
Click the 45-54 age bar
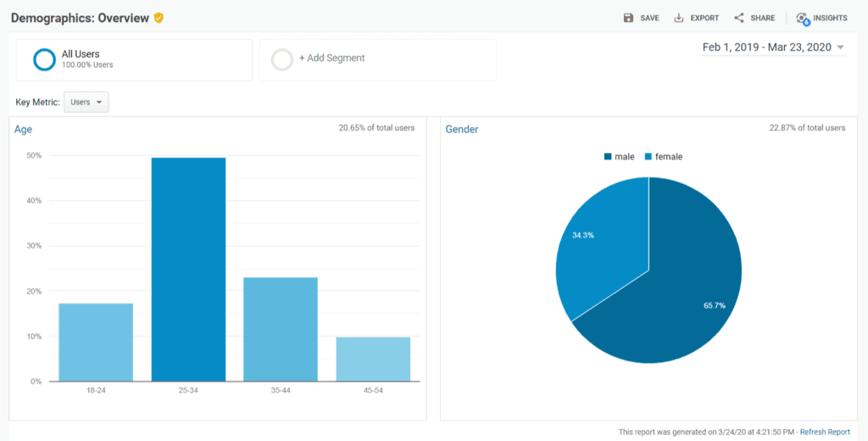coord(373,359)
